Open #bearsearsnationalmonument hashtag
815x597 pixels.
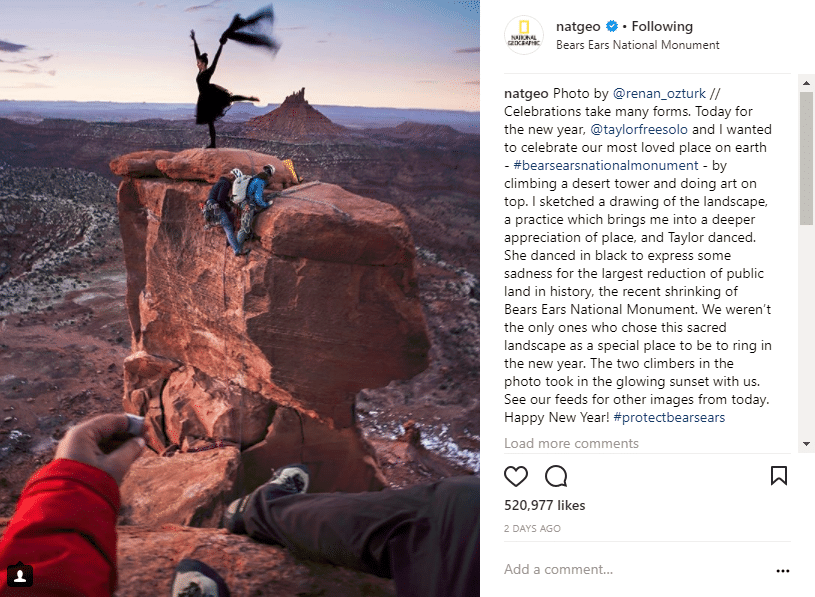(x=606, y=165)
